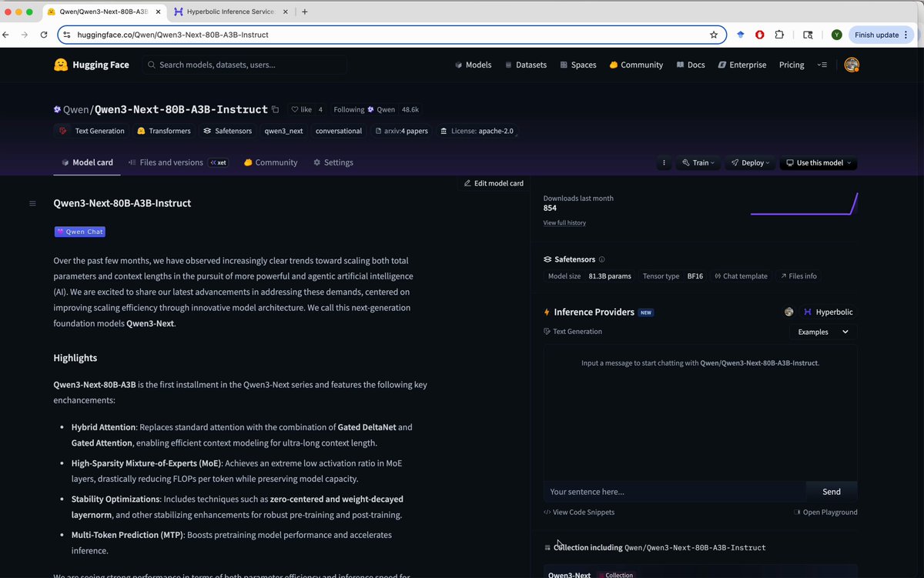Click Edit model card button
Image resolution: width=924 pixels, height=578 pixels.
(493, 183)
